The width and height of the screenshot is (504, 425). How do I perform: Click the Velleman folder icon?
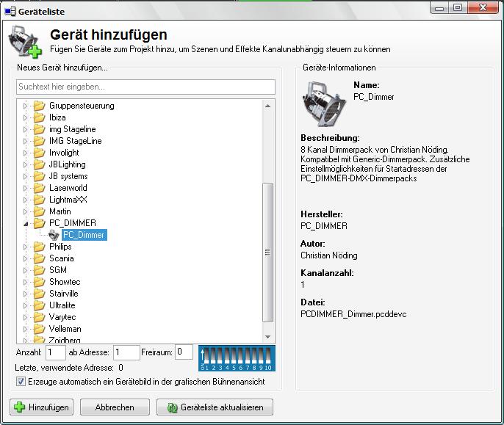click(40, 329)
